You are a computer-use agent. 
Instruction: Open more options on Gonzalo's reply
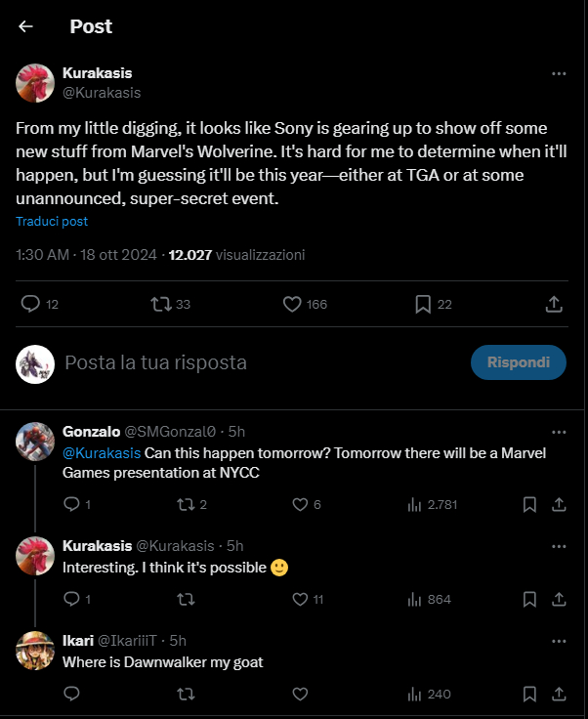tap(559, 431)
